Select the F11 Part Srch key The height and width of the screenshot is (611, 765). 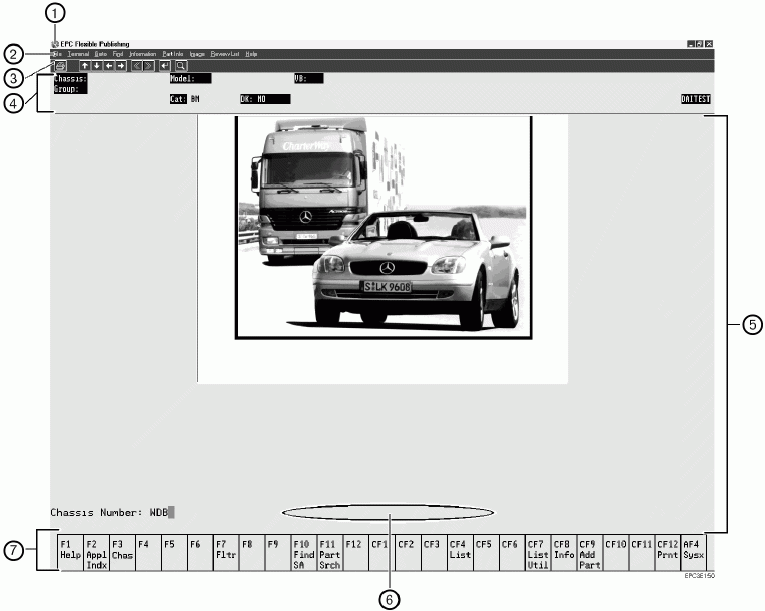(x=329, y=554)
